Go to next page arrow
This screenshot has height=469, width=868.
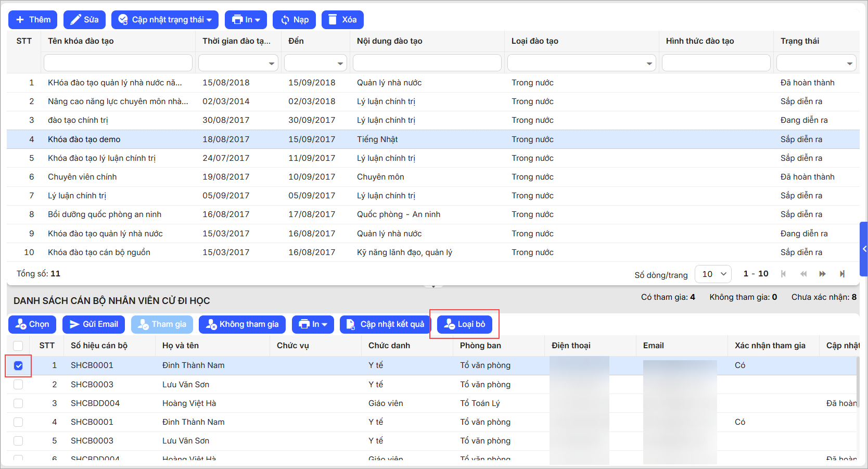pyautogui.click(x=822, y=274)
